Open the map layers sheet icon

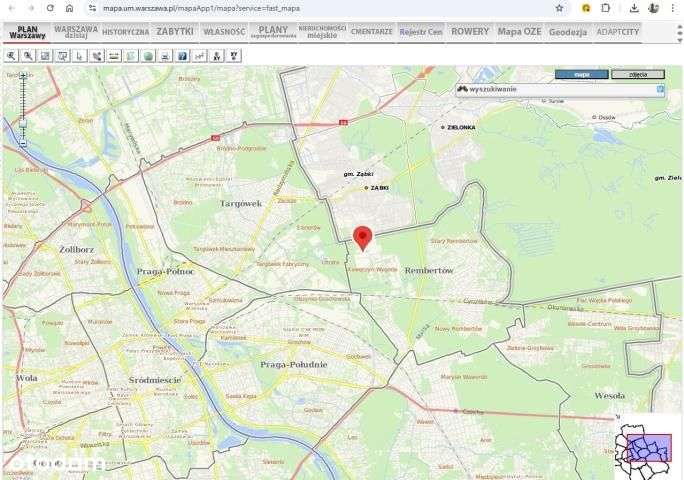click(131, 56)
